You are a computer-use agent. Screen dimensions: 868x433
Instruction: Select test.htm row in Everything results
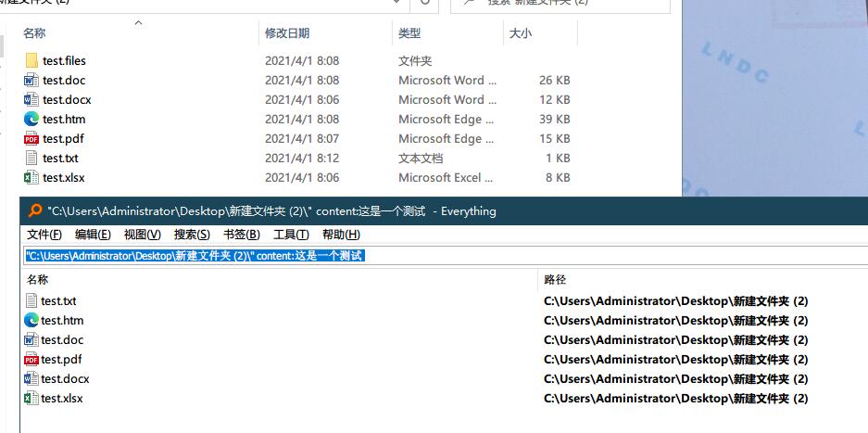tap(62, 321)
